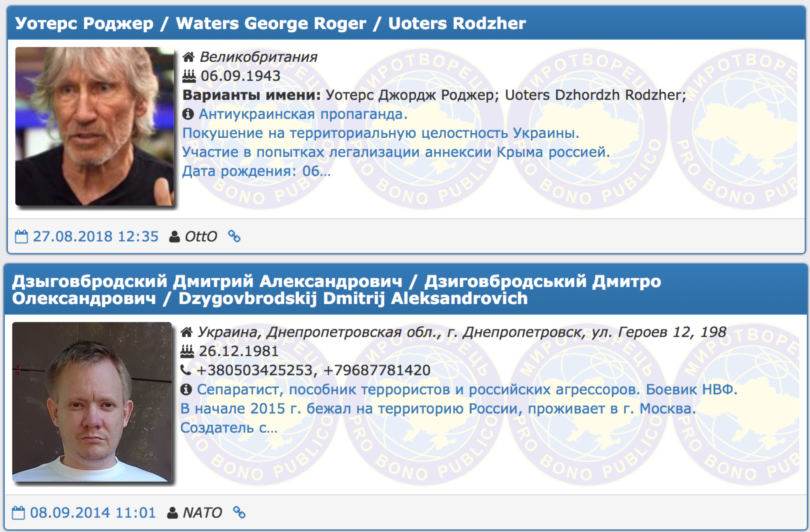810x532 pixels.
Task: Click birth date 06.09.1943
Action: pyautogui.click(x=240, y=76)
